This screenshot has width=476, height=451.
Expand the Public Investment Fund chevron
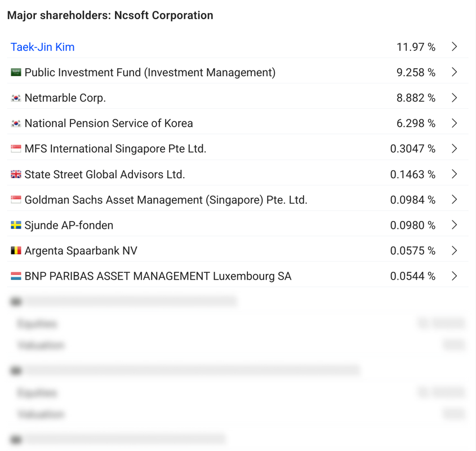454,72
